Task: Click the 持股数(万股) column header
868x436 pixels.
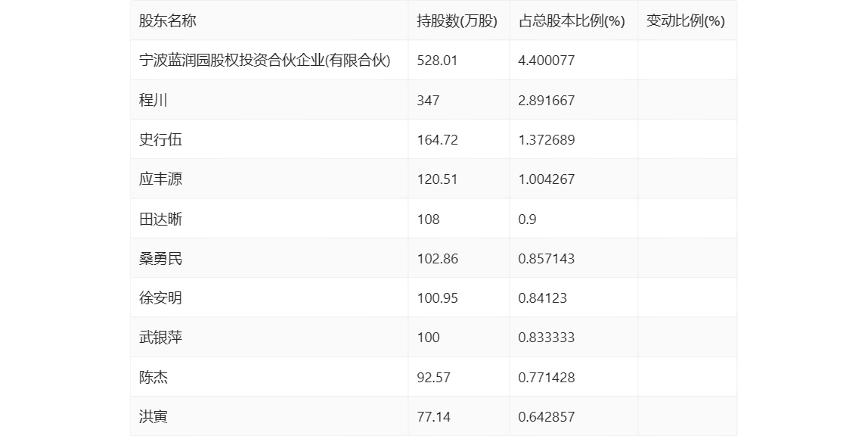Action: coord(457,21)
